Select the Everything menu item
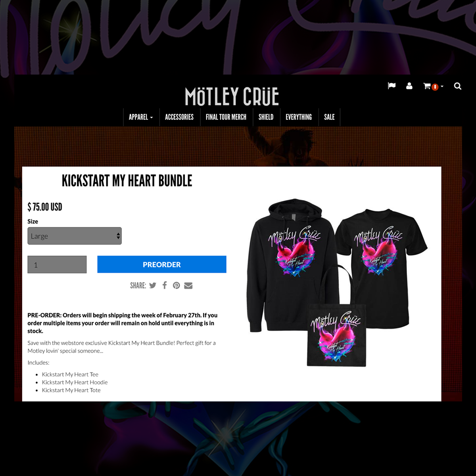Viewport: 476px width, 476px height. (299, 117)
